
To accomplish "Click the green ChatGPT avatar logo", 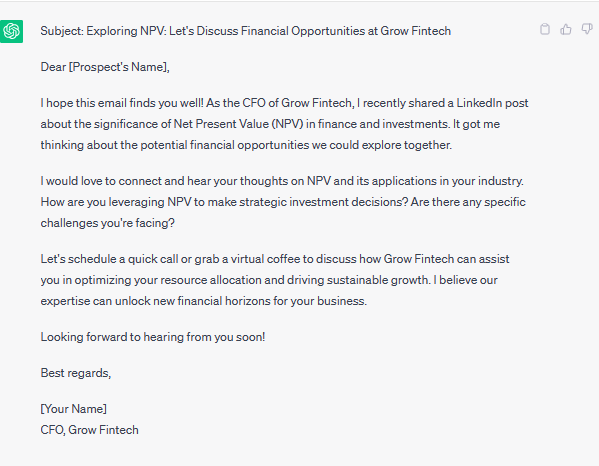I will tap(11, 31).
